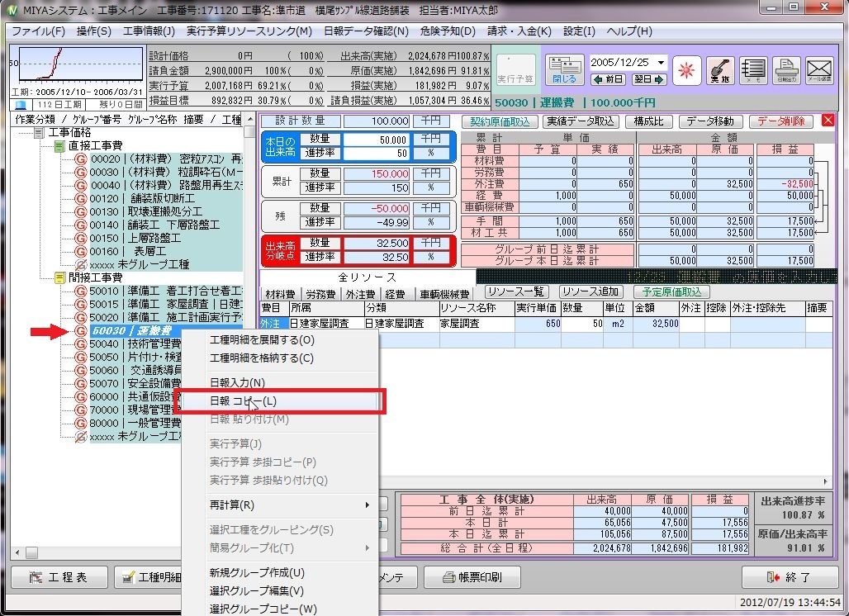Click the 構成比 button

click(648, 121)
